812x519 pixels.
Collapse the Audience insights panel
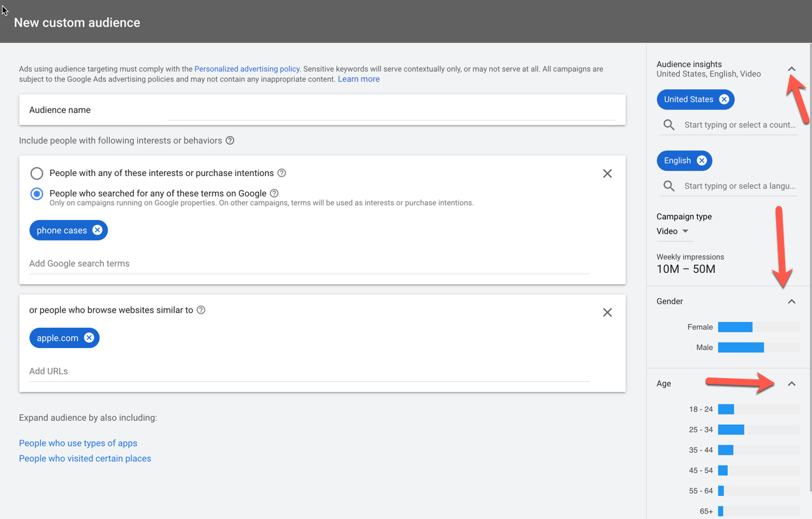coord(792,69)
